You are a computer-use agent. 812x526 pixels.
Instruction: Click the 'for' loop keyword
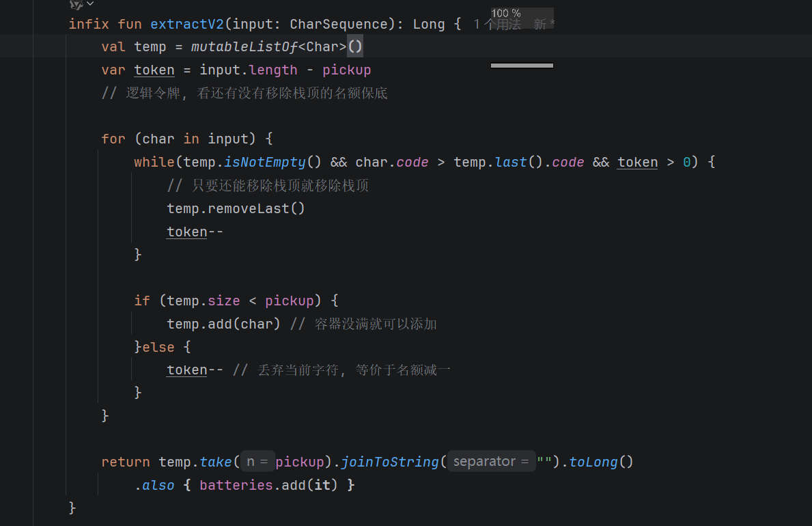[113, 139]
